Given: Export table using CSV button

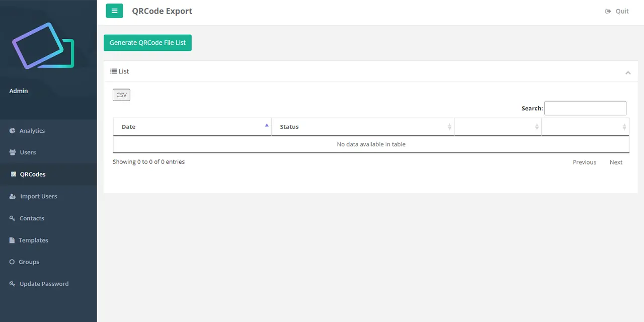Looking at the screenshot, I should (x=121, y=95).
